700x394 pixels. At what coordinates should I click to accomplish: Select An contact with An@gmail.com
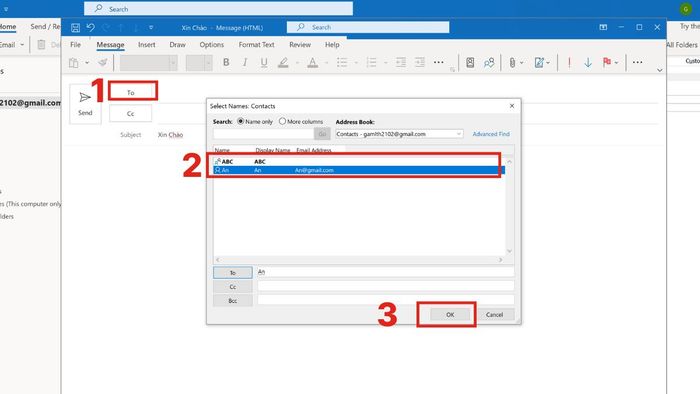359,170
